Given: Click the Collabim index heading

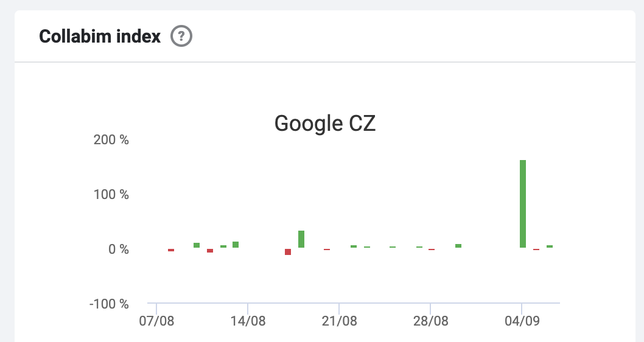Looking at the screenshot, I should point(100,36).
